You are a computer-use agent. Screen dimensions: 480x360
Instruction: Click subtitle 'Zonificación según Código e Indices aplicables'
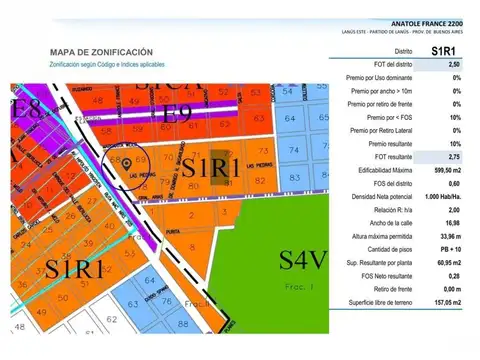pos(107,64)
